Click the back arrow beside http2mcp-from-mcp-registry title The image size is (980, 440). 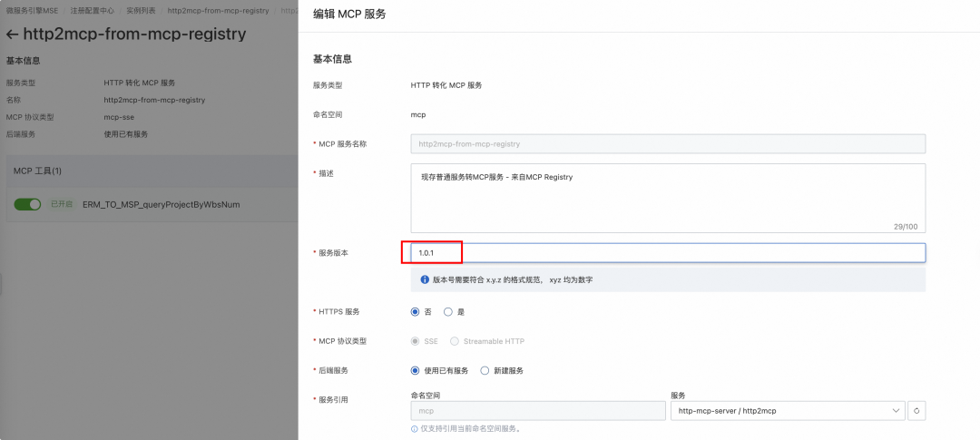(x=13, y=34)
